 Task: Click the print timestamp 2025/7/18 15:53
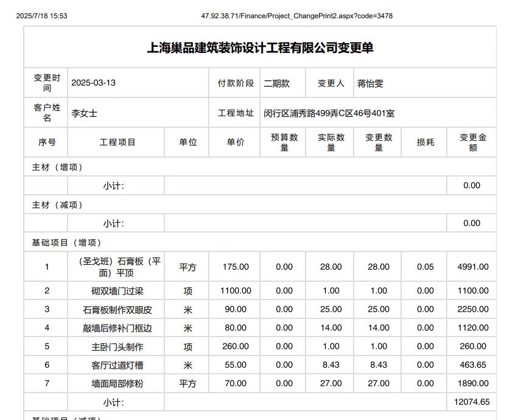(41, 16)
